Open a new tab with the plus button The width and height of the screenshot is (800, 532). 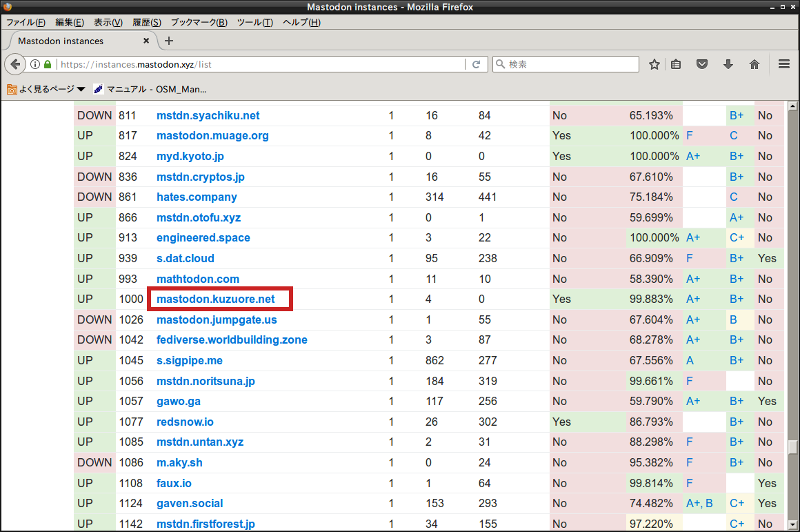coord(169,41)
